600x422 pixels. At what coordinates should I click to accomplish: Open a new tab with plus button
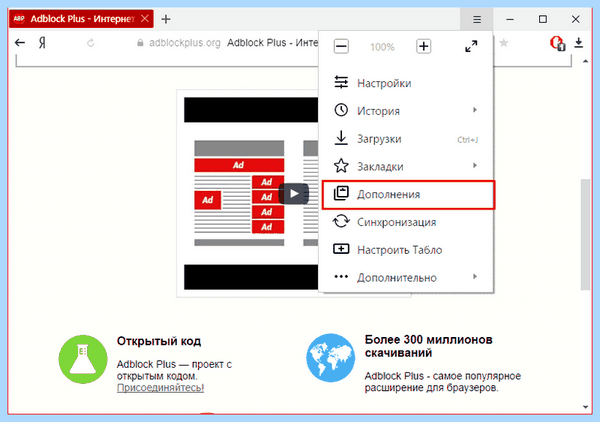click(x=166, y=19)
